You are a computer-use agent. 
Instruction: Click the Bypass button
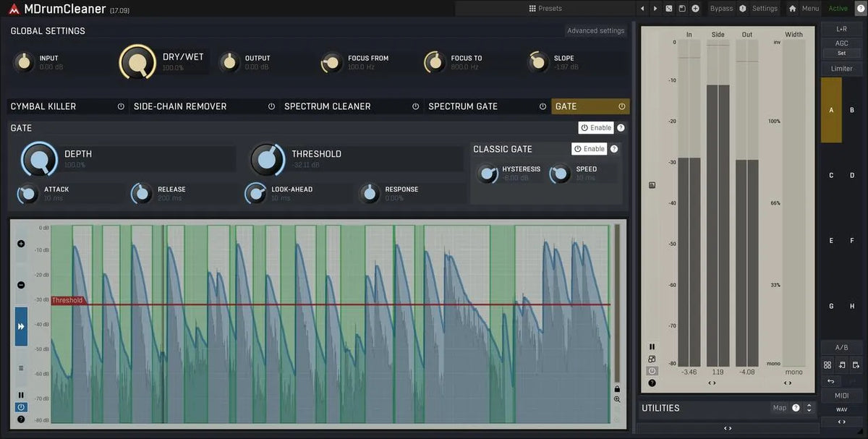pos(721,9)
